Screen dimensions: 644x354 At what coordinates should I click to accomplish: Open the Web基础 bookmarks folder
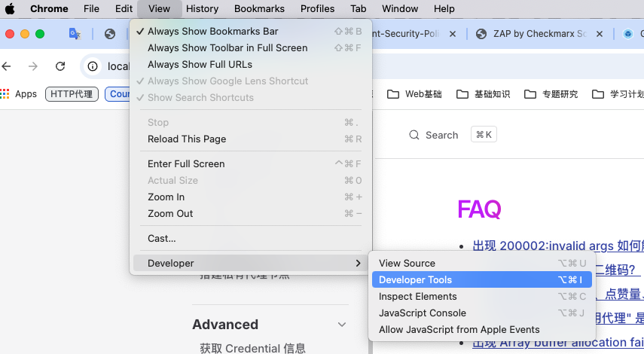click(x=414, y=94)
